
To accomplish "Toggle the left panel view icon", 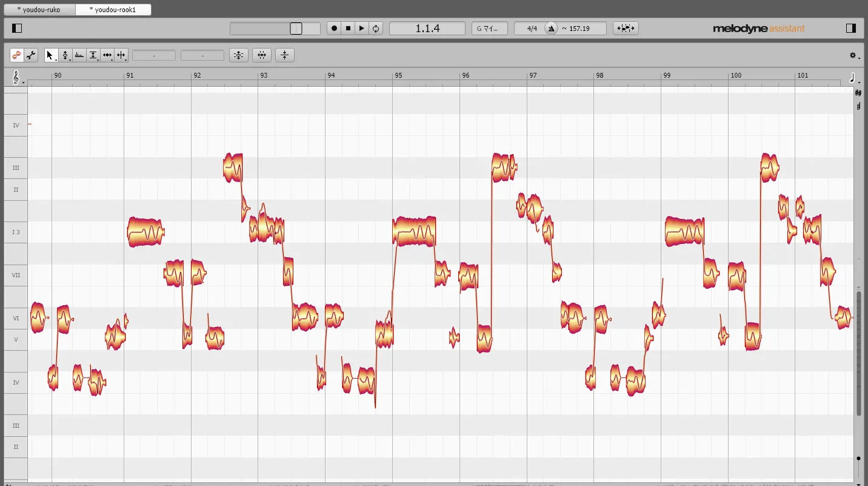I will click(x=17, y=28).
